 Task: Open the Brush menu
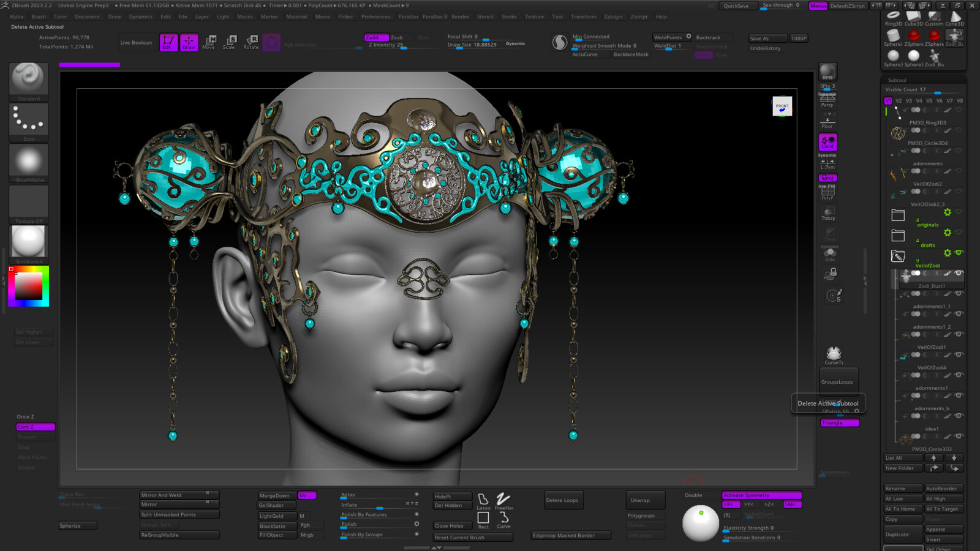tap(39, 17)
